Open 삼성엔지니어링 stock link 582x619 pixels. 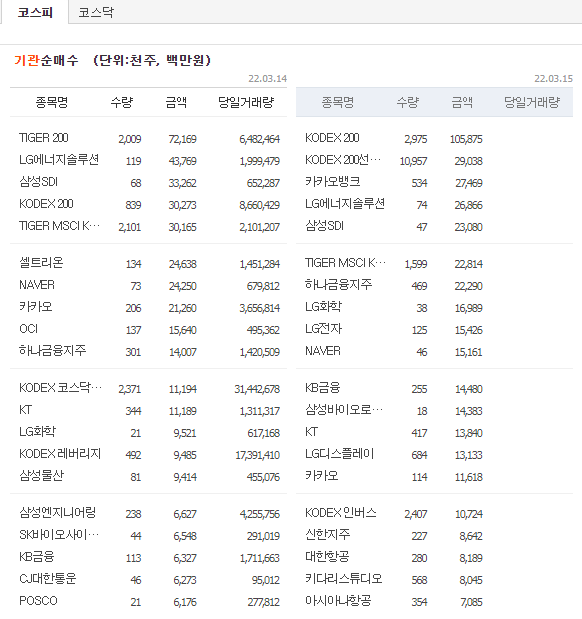(58, 513)
